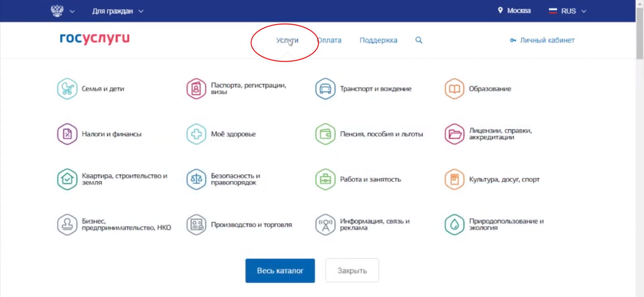Click the wallet icon for Пенсия, пособия и льготы

click(325, 134)
